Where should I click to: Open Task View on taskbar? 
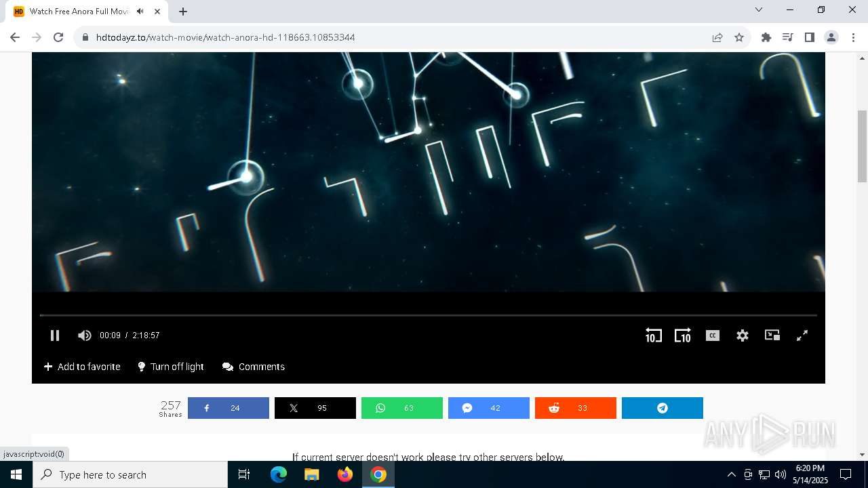tap(244, 474)
